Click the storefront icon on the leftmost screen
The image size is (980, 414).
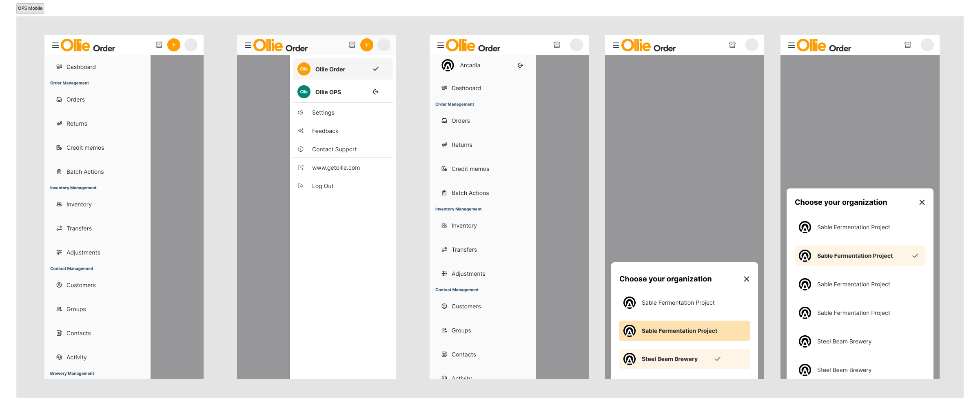tap(159, 45)
